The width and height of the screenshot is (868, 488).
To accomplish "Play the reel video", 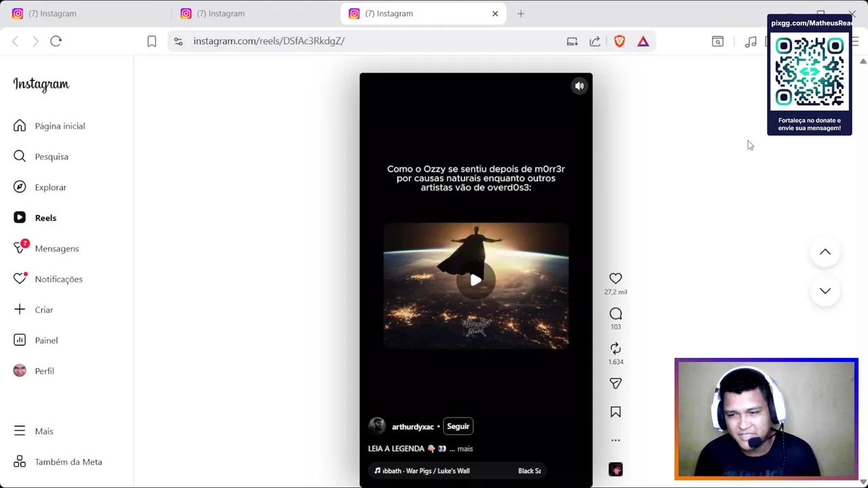I will (476, 280).
